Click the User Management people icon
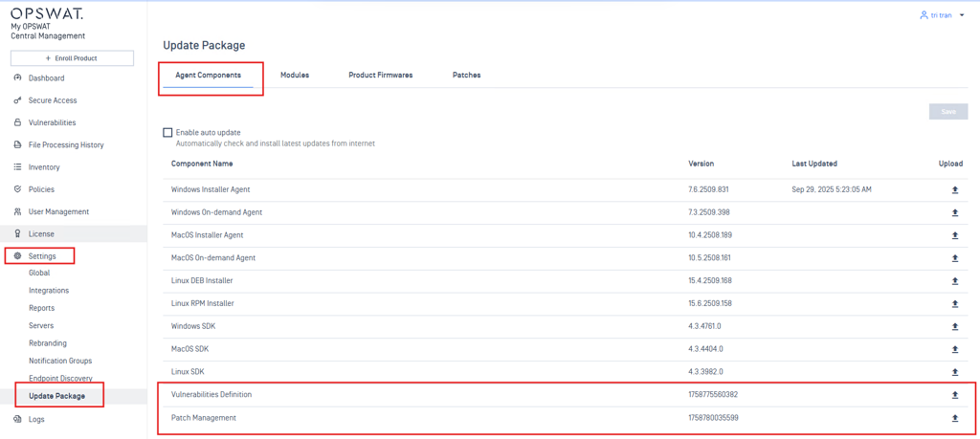The width and height of the screenshot is (980, 439). tap(17, 211)
